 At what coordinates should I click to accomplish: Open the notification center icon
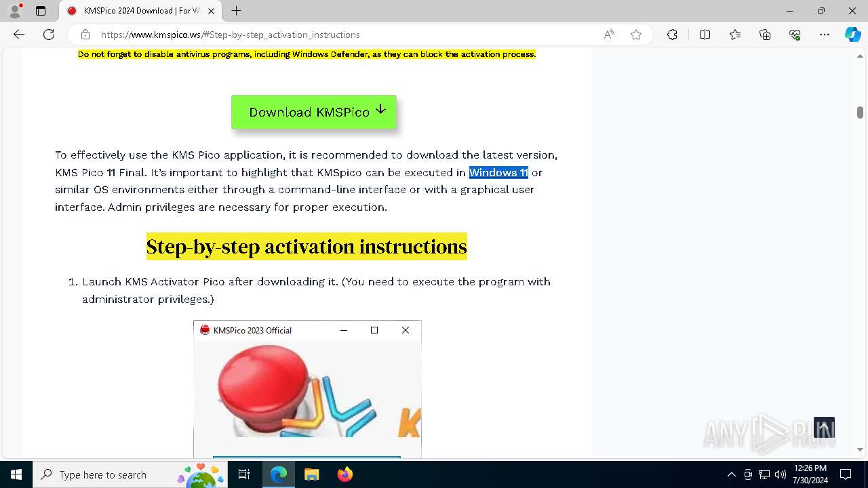click(x=846, y=474)
